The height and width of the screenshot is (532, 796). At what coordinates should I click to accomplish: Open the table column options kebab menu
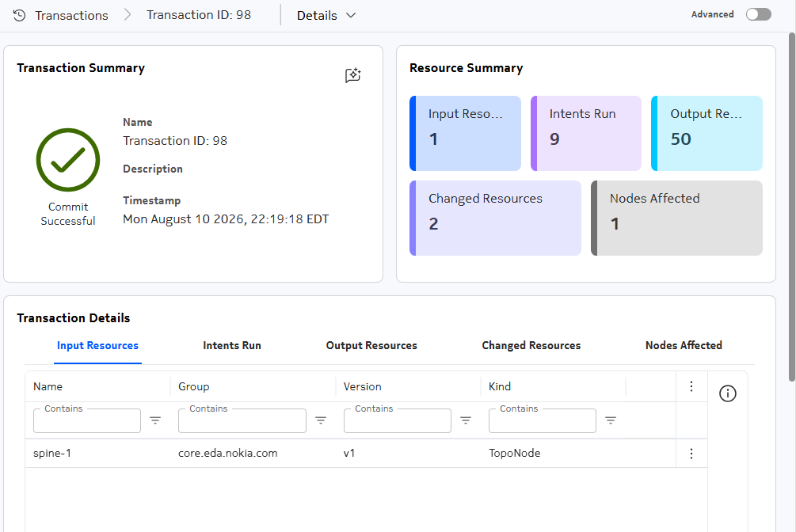pyautogui.click(x=691, y=386)
